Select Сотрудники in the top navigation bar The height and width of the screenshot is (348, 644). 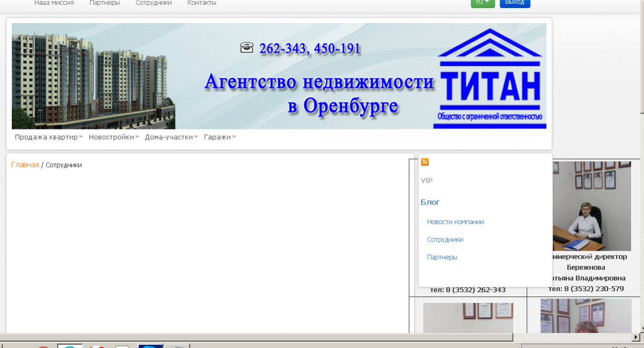click(x=154, y=3)
